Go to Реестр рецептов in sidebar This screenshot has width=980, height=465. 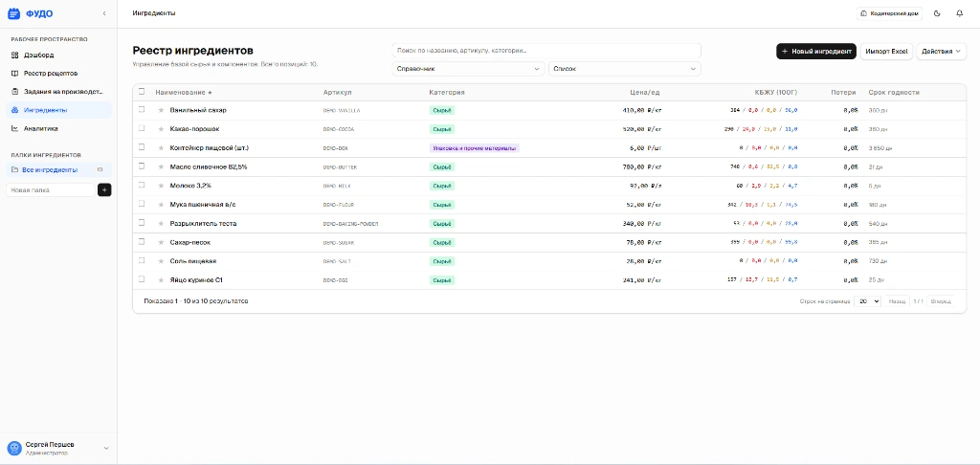[x=50, y=73]
